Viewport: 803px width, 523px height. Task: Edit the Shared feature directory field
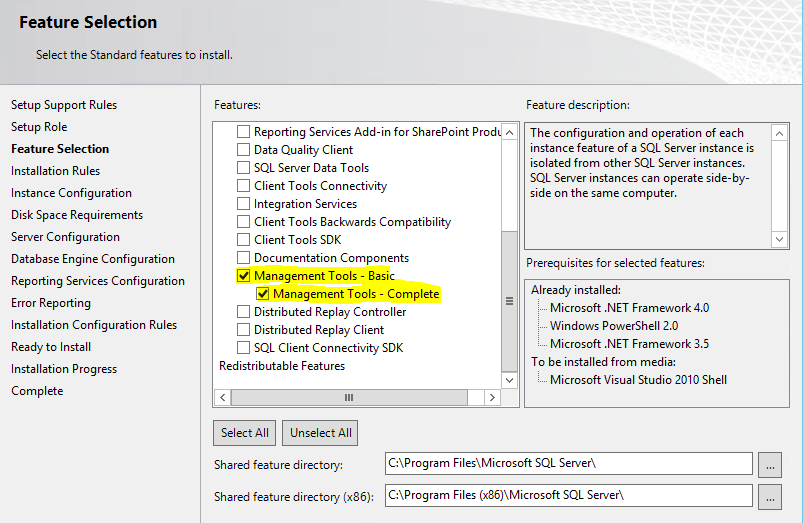[568, 464]
